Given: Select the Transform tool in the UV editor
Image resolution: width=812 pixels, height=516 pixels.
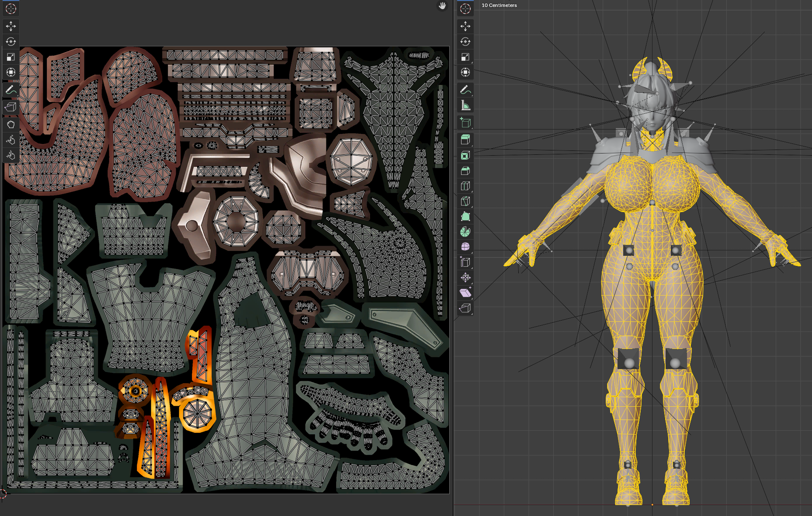Looking at the screenshot, I should coord(11,72).
